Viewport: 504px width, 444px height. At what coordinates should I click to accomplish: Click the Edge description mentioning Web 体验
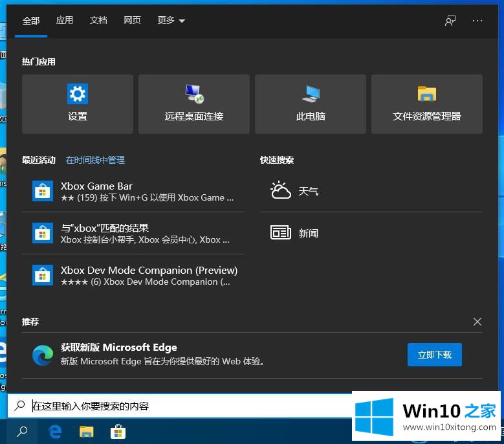[x=162, y=361]
